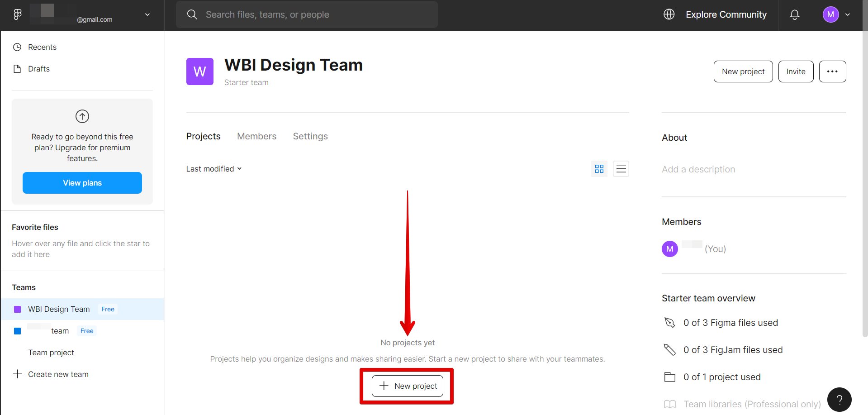Click blue square beside second team
Viewport: 868px width, 415px height.
18,331
